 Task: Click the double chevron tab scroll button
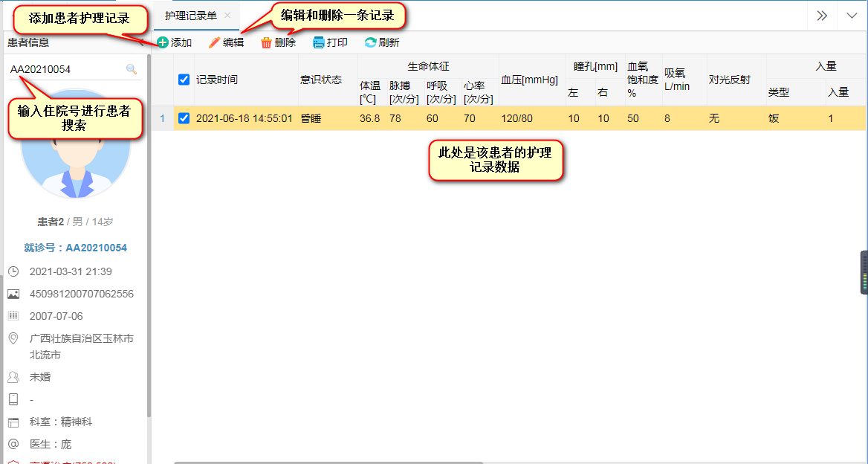(822, 16)
